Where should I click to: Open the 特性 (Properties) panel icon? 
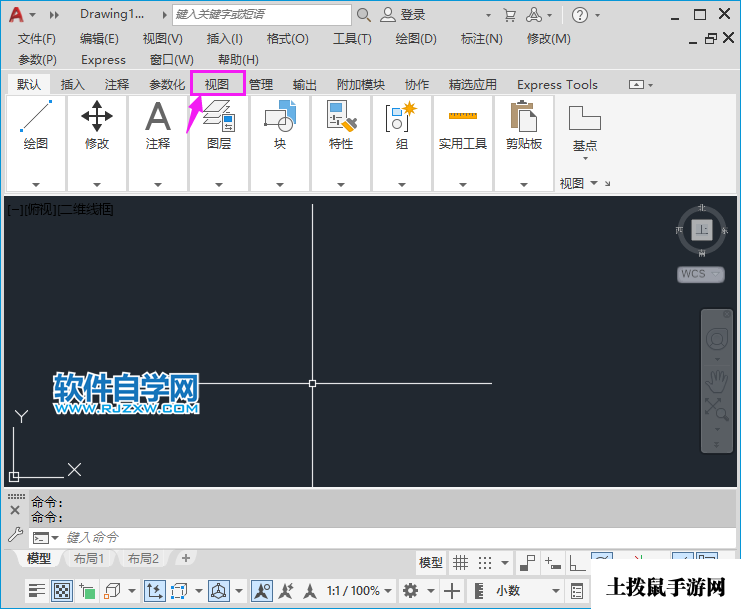click(341, 116)
